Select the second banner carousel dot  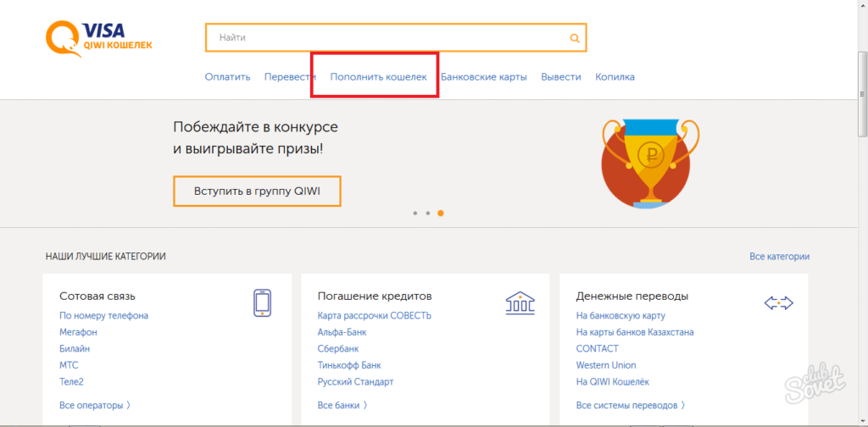coord(428,213)
